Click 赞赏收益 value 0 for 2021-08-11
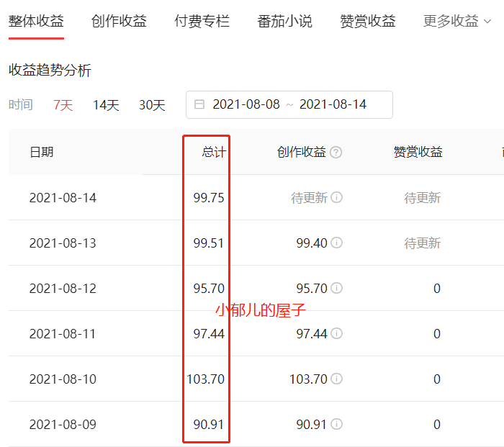 click(x=437, y=333)
